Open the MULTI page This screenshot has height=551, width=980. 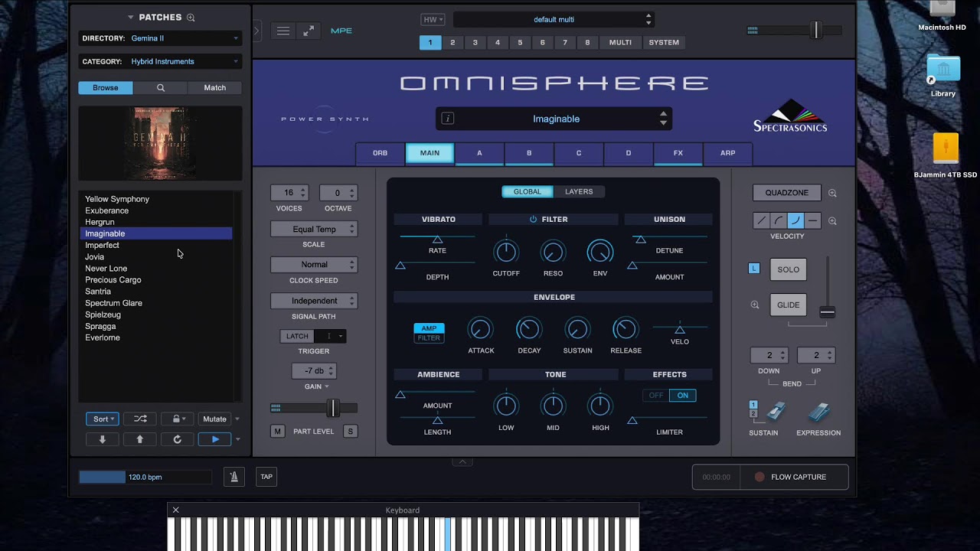pyautogui.click(x=620, y=43)
